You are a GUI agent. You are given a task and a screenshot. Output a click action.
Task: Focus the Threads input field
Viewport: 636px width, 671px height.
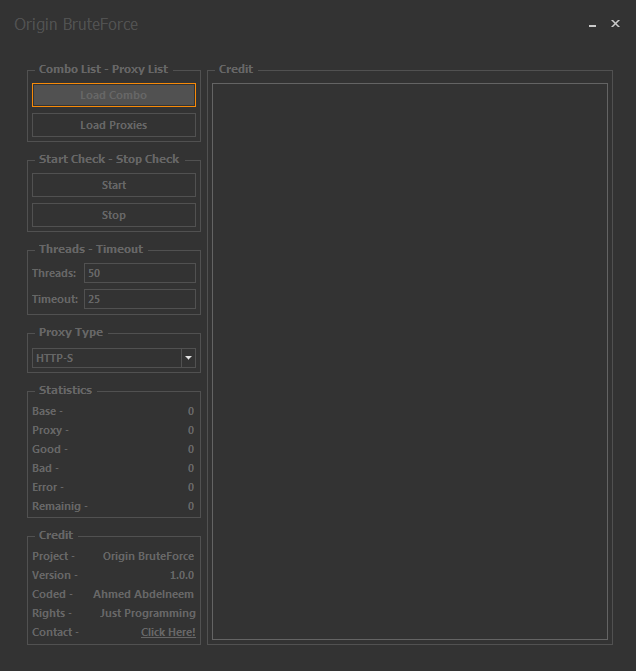tap(140, 273)
